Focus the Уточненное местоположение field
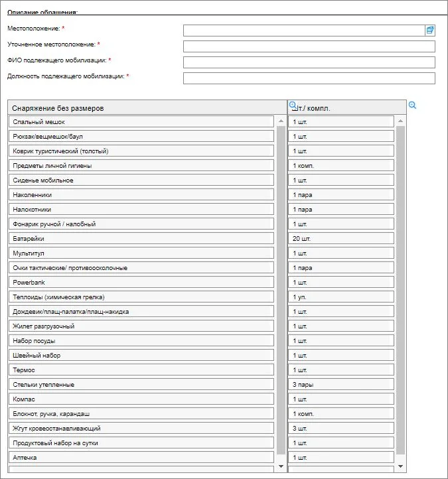 click(x=309, y=46)
